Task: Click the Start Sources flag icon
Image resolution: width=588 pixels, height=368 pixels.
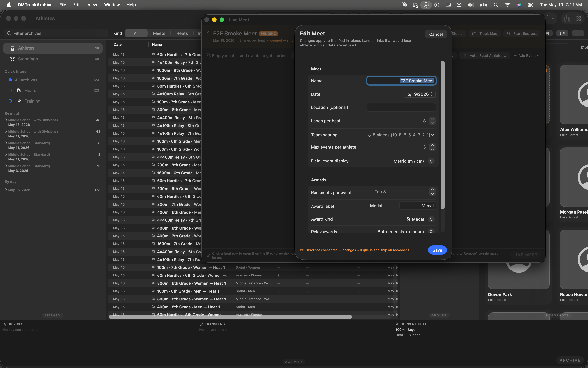Action: (509, 34)
